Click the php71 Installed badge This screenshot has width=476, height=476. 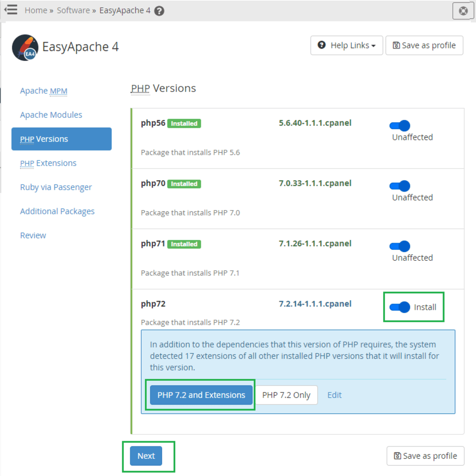pos(184,245)
